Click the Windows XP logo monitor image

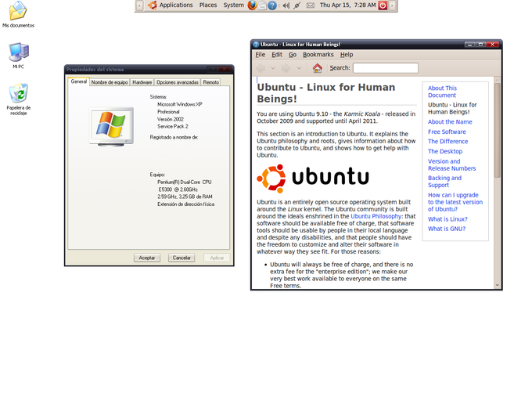(x=111, y=127)
